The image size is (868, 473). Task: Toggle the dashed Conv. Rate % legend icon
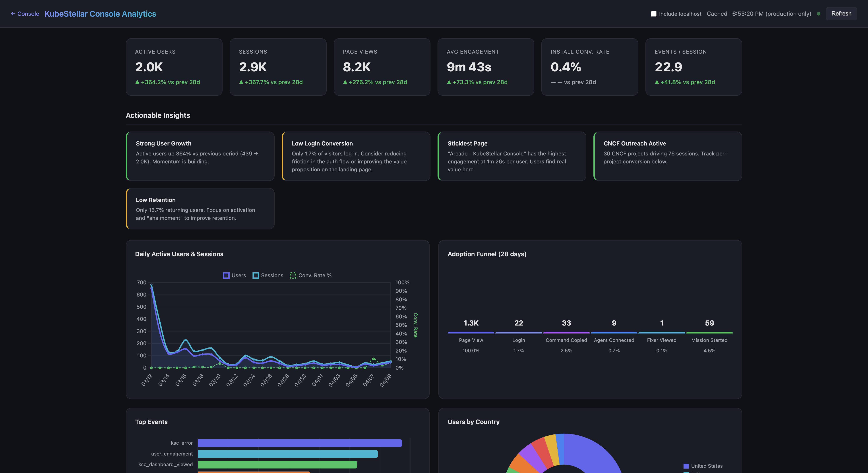coord(293,275)
